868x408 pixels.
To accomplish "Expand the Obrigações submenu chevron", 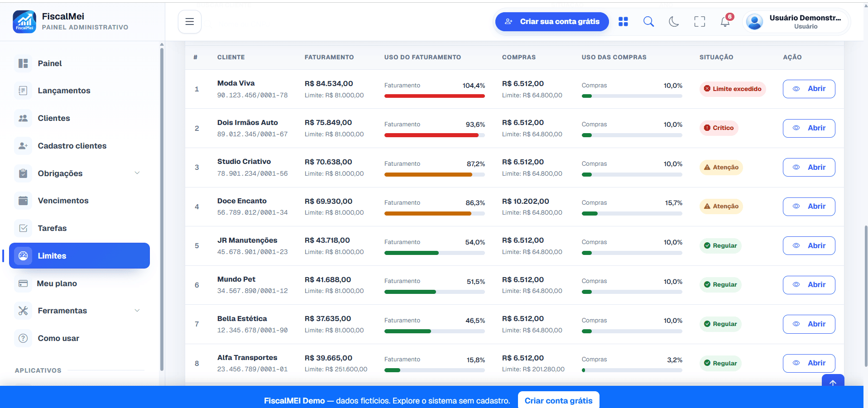I will click(x=137, y=173).
